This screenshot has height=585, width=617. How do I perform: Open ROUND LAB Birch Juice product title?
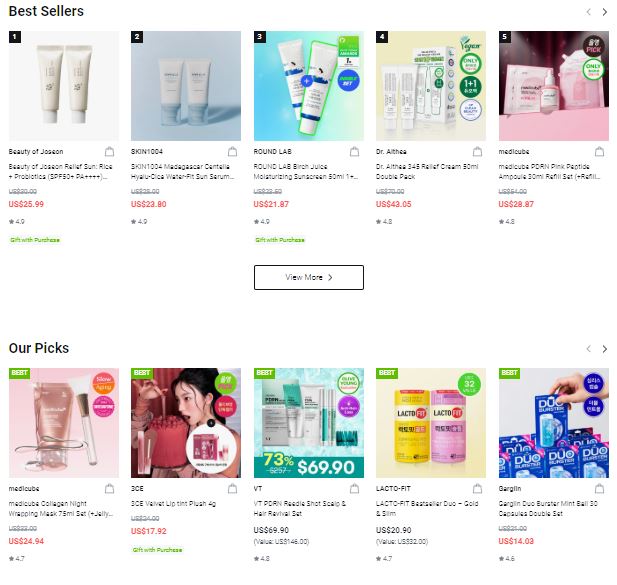click(x=306, y=171)
